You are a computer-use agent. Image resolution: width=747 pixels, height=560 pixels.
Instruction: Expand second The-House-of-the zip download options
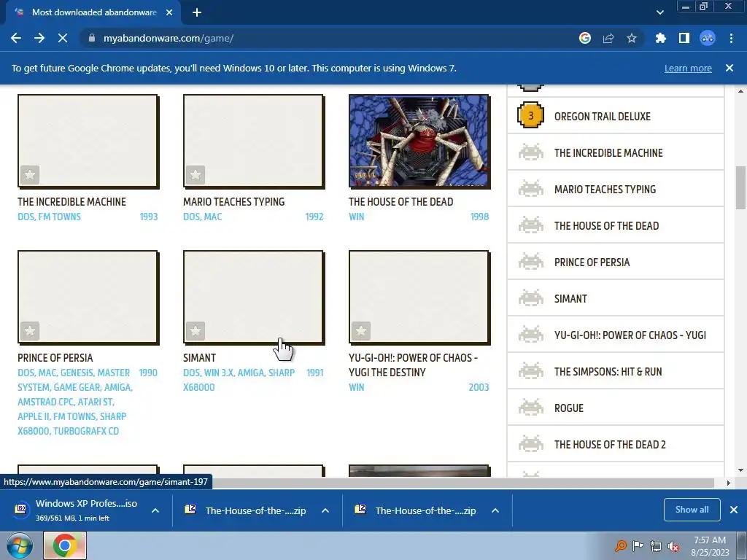point(495,510)
